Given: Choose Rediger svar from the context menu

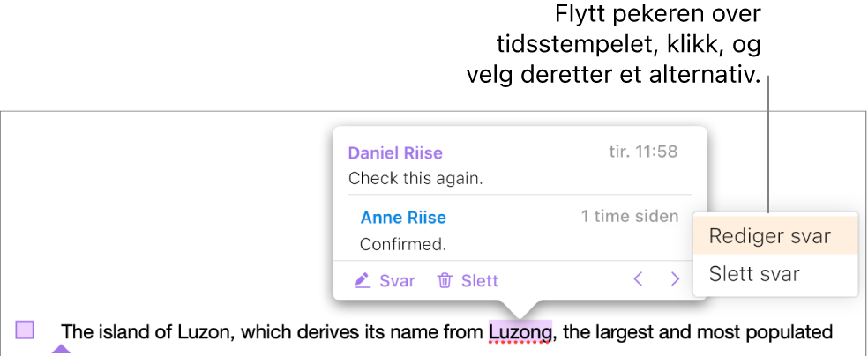Looking at the screenshot, I should pyautogui.click(x=769, y=237).
